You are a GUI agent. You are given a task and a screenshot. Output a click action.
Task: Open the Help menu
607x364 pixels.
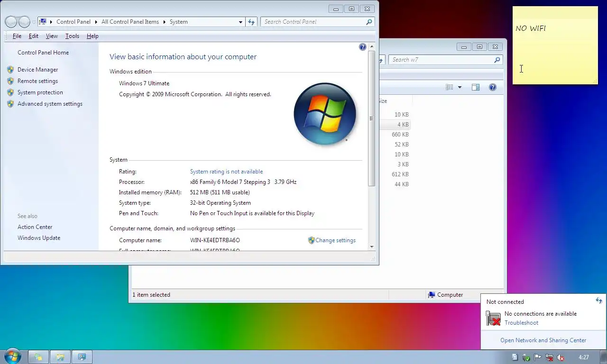(x=92, y=36)
